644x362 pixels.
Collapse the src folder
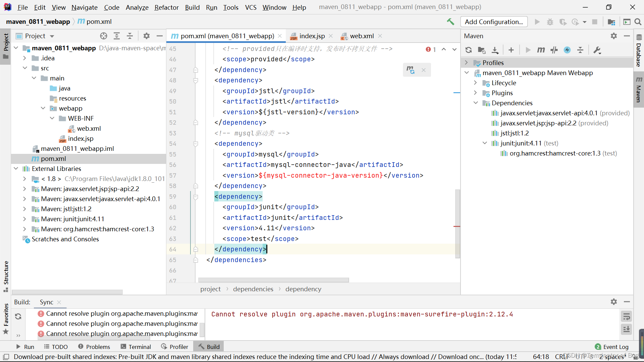[x=24, y=68]
